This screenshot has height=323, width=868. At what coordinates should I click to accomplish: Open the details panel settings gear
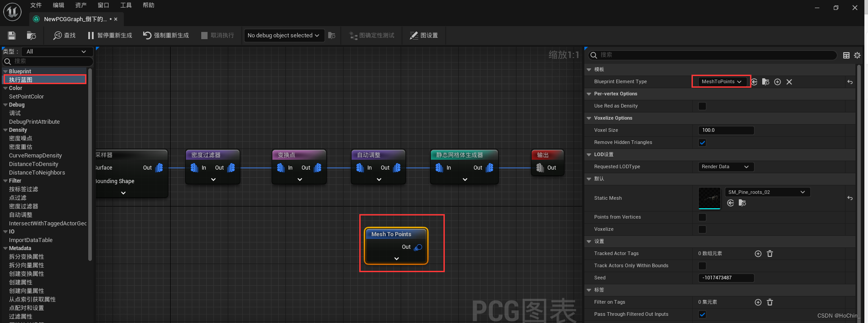click(x=857, y=55)
